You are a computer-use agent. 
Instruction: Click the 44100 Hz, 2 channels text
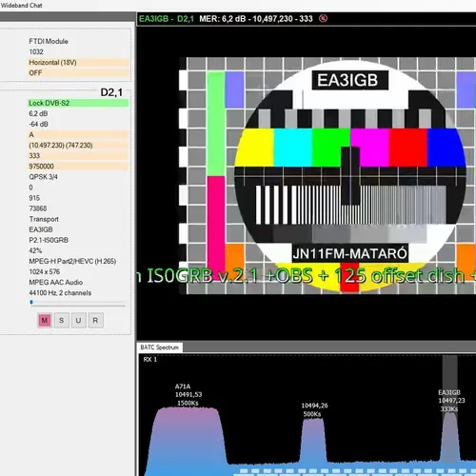click(60, 292)
